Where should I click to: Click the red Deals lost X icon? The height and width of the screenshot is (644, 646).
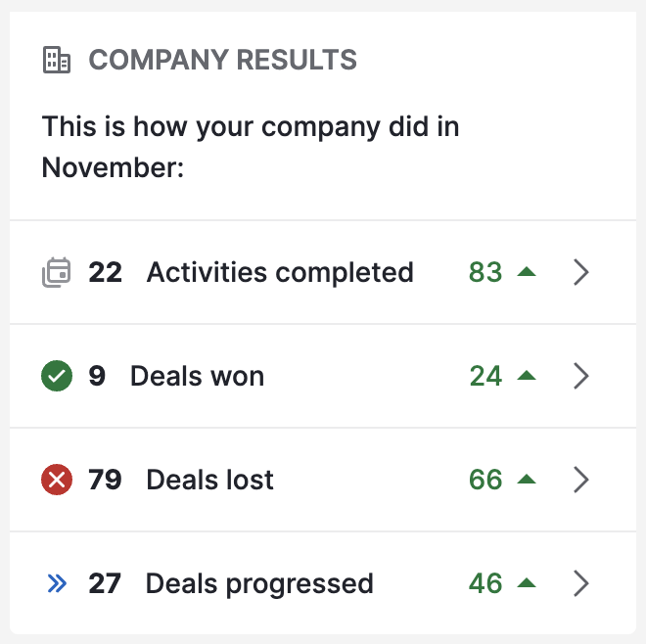pos(57,480)
